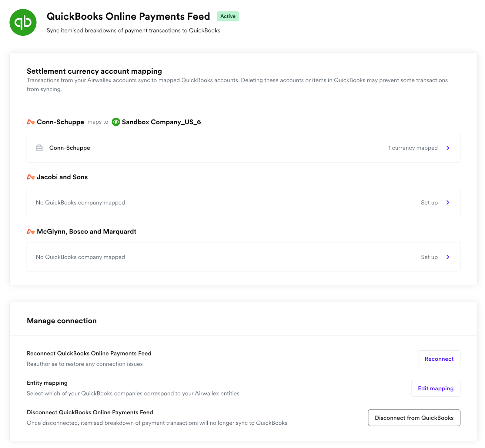485x448 pixels.
Task: Click the '1 currency mapped' text
Action: [413, 148]
